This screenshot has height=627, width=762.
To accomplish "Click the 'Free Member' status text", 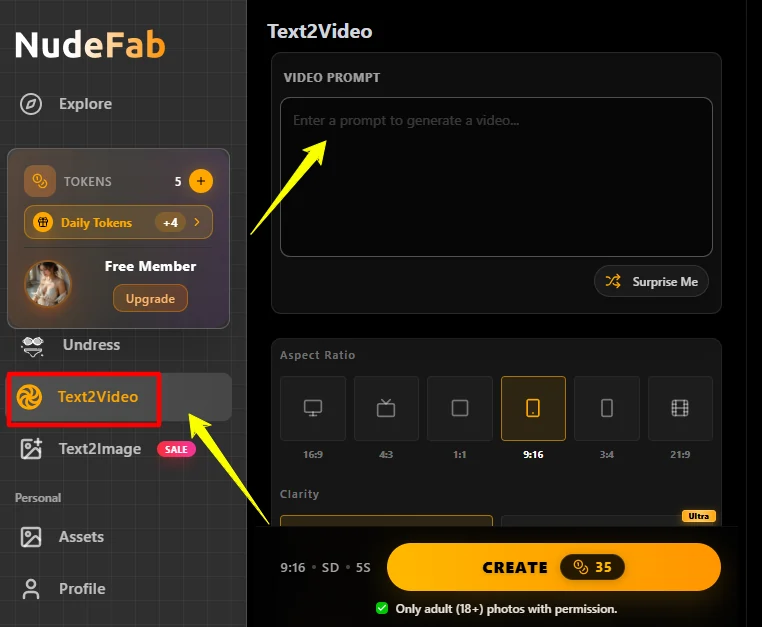I will (150, 266).
